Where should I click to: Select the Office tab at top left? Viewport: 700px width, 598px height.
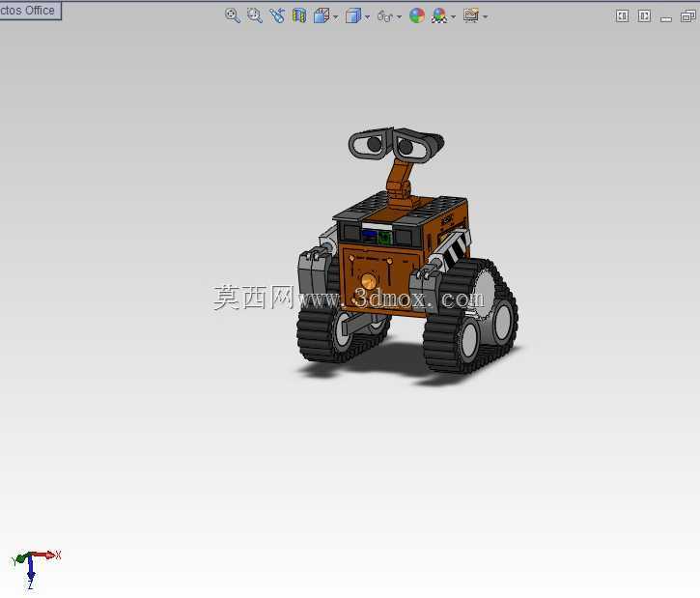click(30, 11)
